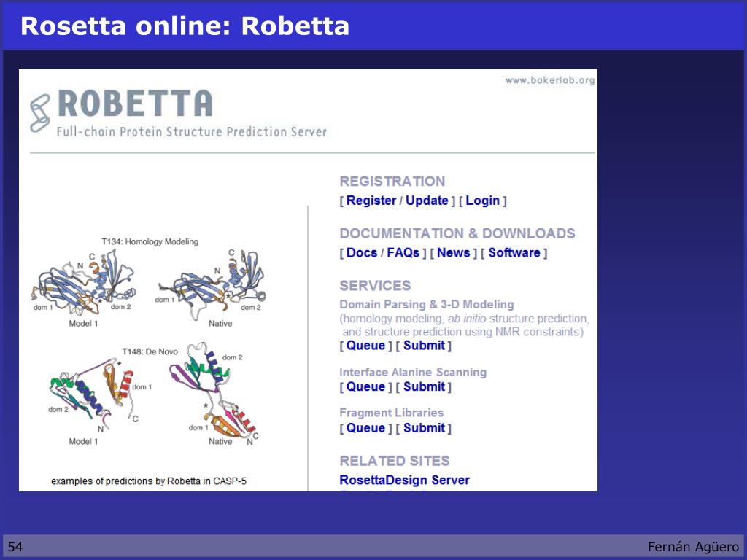The image size is (747, 560).
Task: Open the Register link under Registration
Action: pos(371,201)
